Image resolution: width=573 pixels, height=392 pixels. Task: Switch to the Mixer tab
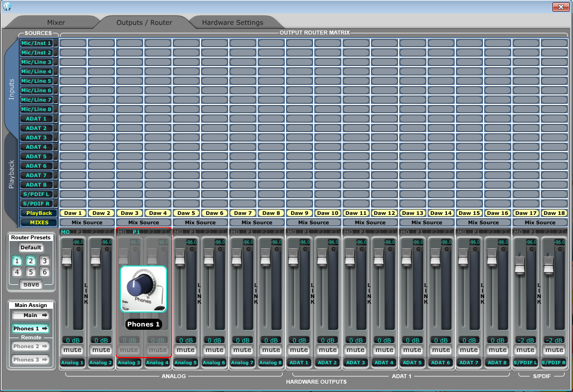click(x=56, y=23)
